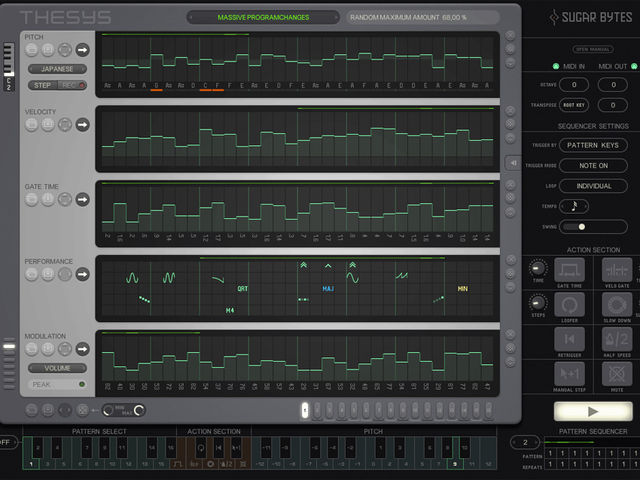Image resolution: width=640 pixels, height=480 pixels.
Task: Click the looper key on Action Section keyboard
Action: click(x=200, y=447)
